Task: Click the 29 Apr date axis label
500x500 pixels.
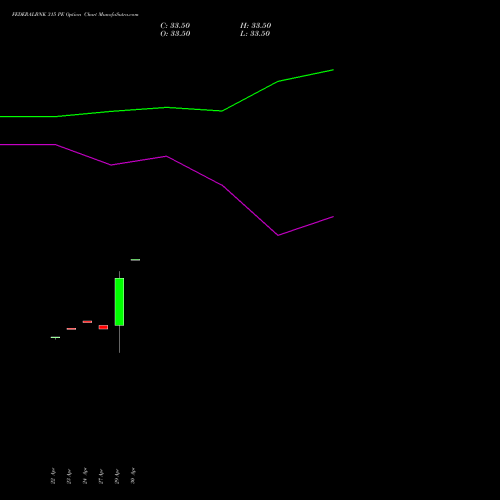Action: (117, 476)
